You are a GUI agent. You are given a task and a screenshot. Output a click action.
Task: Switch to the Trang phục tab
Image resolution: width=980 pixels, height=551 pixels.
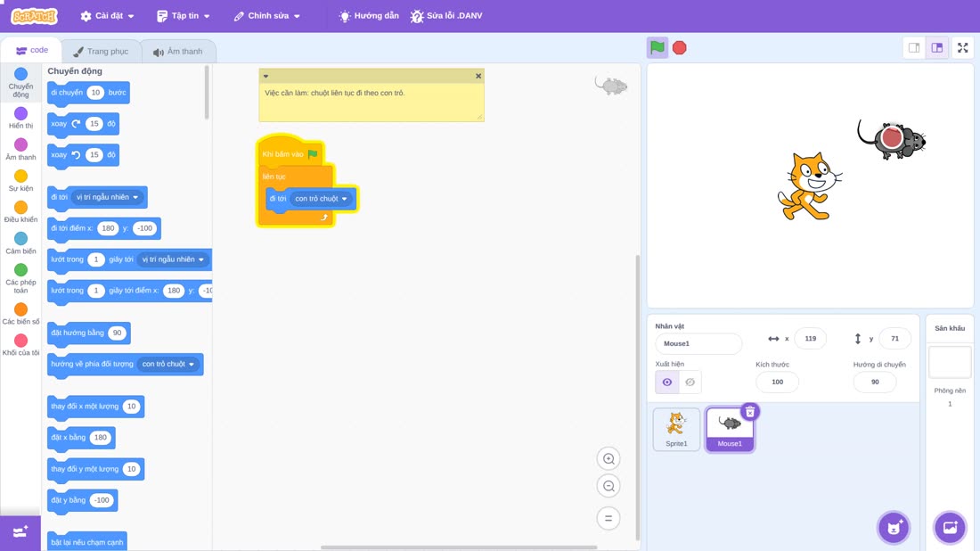(x=101, y=52)
